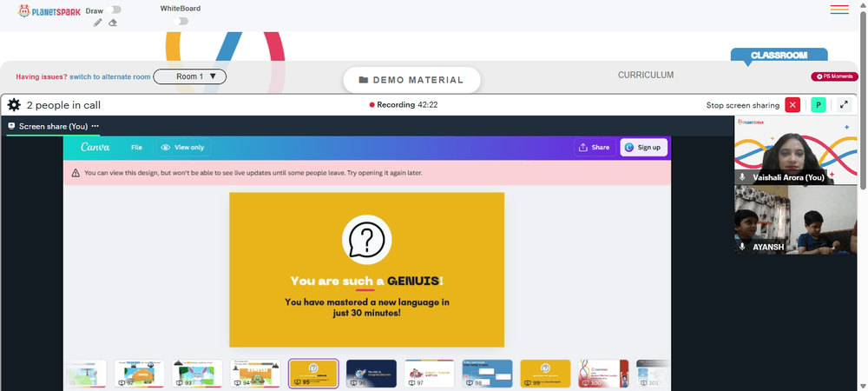Select slide thumbnail 99

(546, 374)
